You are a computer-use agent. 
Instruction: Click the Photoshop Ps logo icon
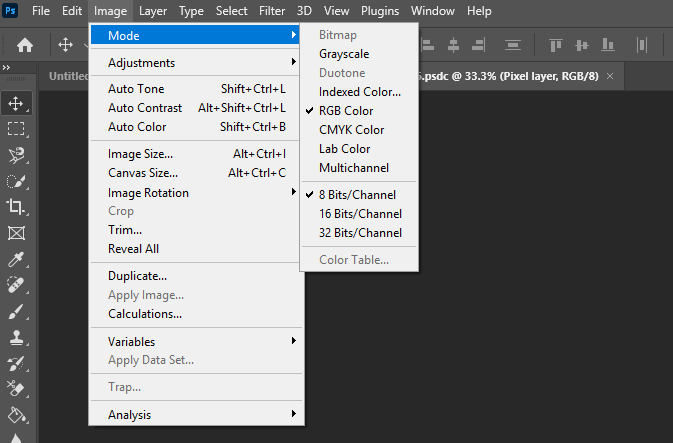click(10, 10)
